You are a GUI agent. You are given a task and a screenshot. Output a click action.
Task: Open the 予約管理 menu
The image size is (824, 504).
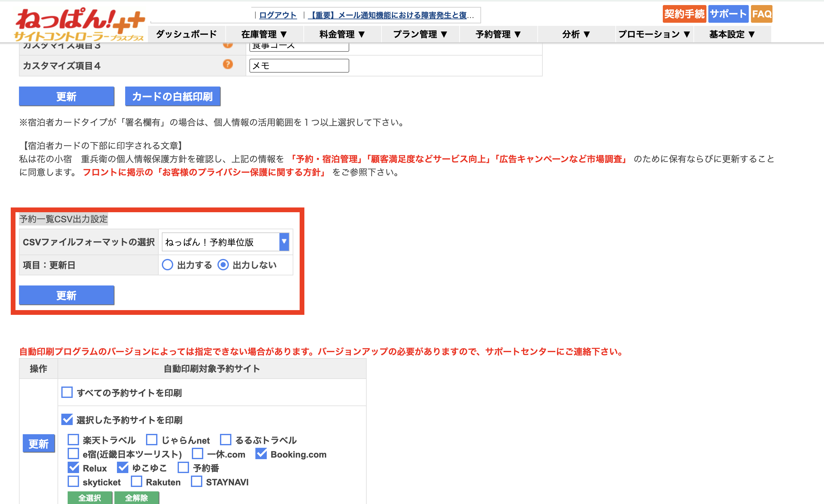(x=498, y=34)
